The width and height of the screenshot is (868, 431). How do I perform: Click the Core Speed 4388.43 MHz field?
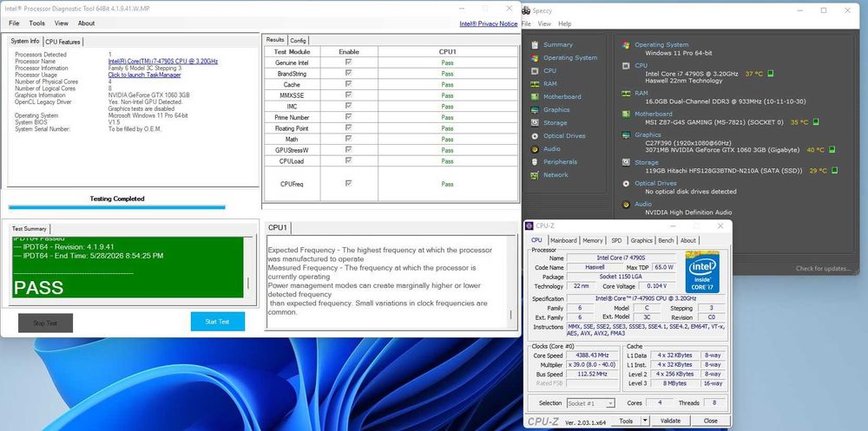(592, 356)
